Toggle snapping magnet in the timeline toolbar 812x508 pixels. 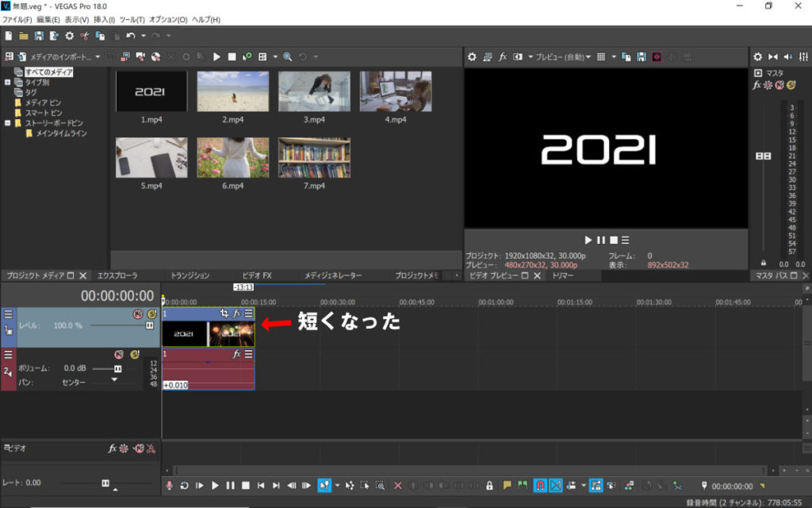(x=539, y=485)
